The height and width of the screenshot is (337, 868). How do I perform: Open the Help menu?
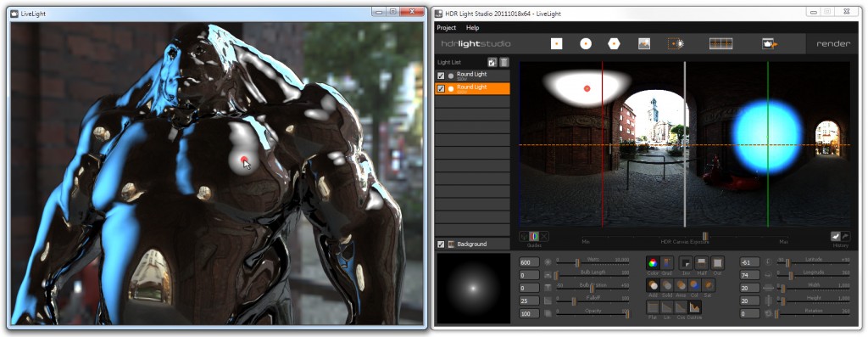472,28
